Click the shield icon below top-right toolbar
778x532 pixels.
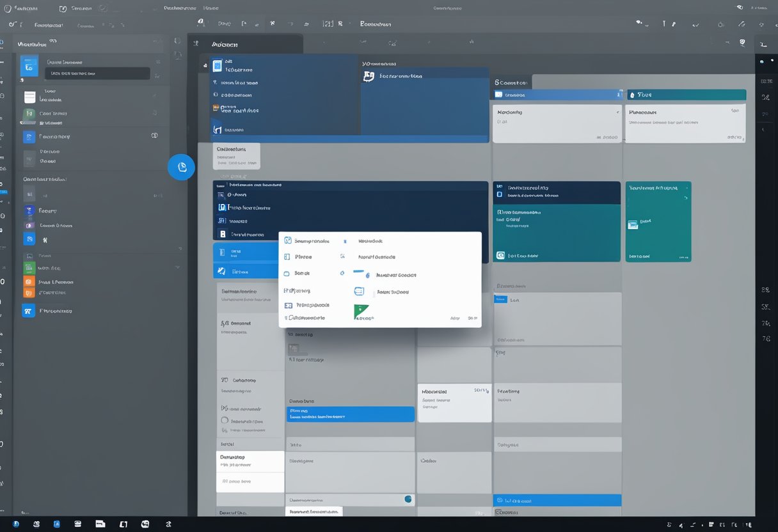(742, 43)
